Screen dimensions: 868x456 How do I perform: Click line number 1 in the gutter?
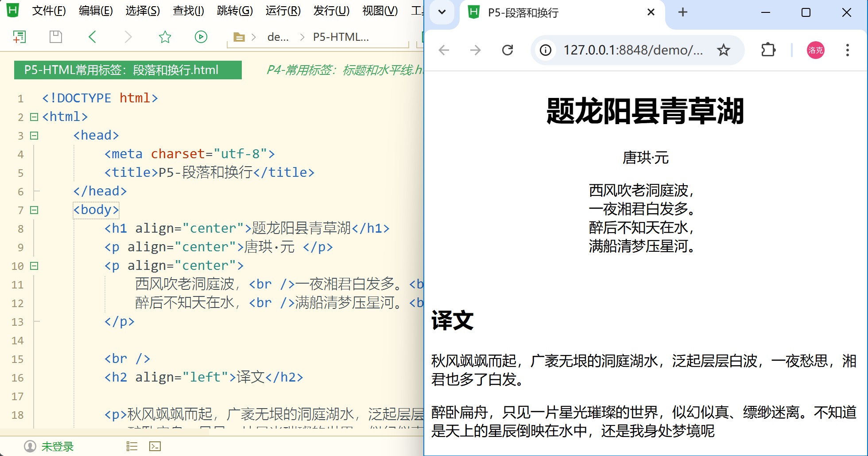pyautogui.click(x=20, y=98)
